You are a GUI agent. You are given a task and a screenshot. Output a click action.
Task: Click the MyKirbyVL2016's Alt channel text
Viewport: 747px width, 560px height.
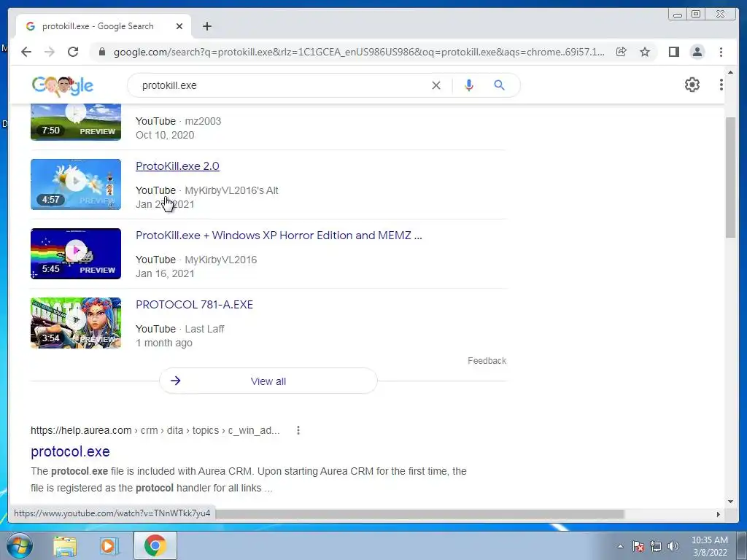pyautogui.click(x=231, y=190)
